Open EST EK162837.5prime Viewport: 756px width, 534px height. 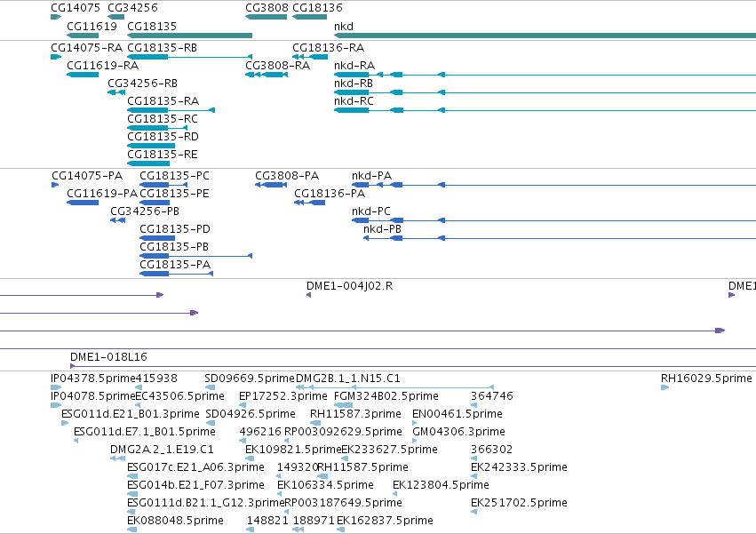[340, 530]
